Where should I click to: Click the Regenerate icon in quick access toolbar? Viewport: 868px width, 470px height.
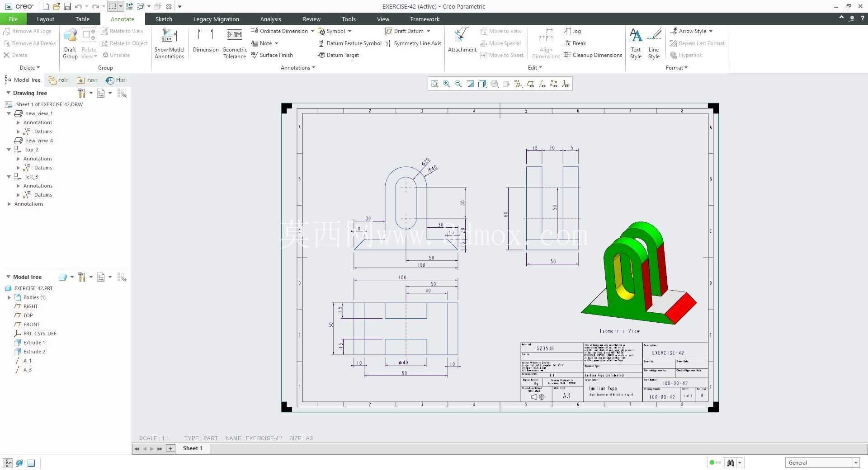[130, 6]
